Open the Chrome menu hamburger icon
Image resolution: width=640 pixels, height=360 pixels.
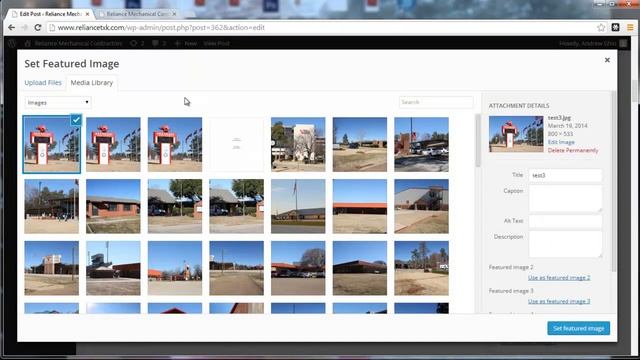click(630, 27)
